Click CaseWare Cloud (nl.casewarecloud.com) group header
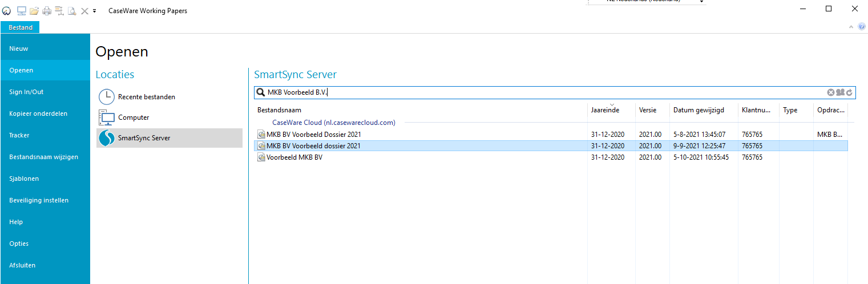The image size is (868, 284). pos(334,123)
